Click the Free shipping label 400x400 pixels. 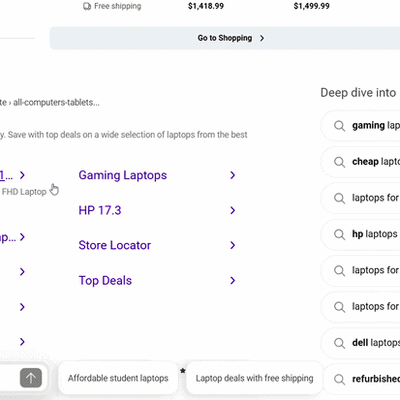(118, 6)
